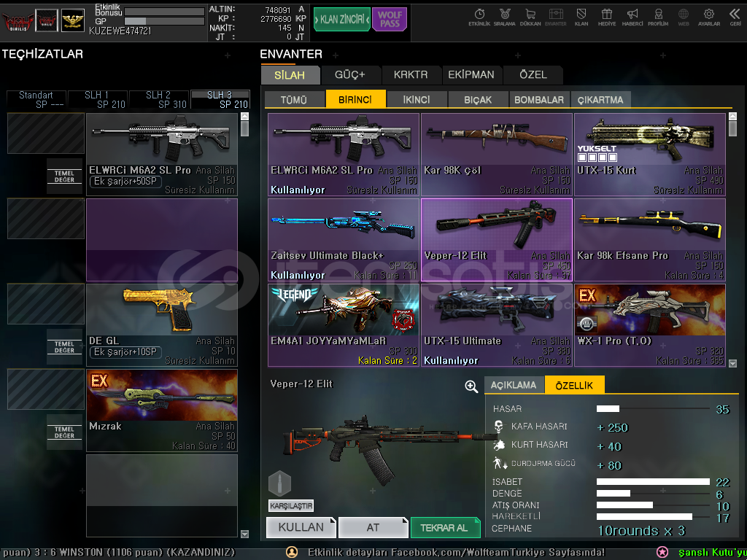Open the KLAN ZİNCİRİ button
The height and width of the screenshot is (560, 747).
click(x=341, y=20)
